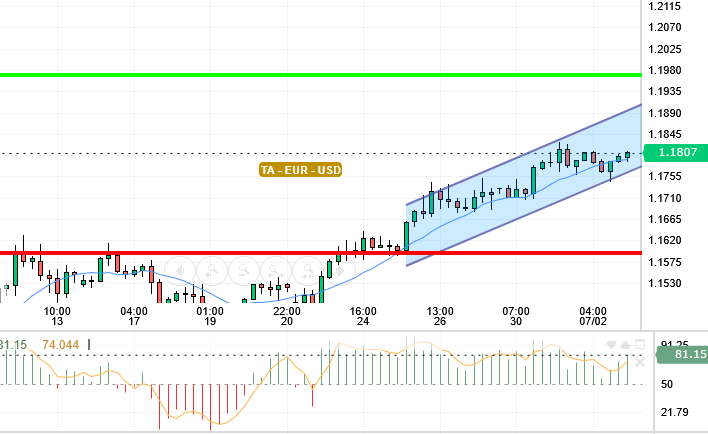
Task: Click the 1.2115 price axis label
Action: [664, 6]
